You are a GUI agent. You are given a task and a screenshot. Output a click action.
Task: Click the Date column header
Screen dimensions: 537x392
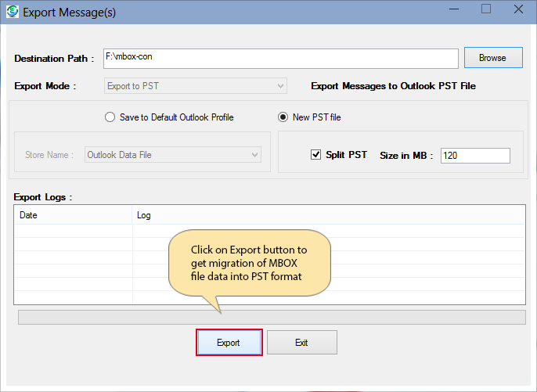pos(73,215)
